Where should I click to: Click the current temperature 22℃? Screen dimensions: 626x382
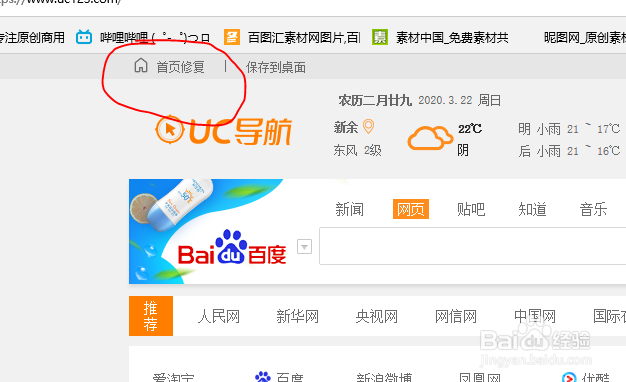point(470,129)
